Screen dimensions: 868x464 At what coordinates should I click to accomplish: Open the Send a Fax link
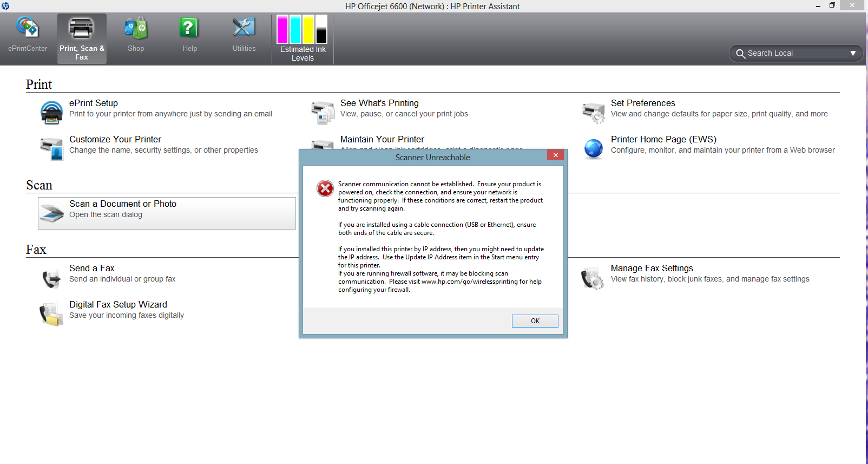pyautogui.click(x=92, y=268)
